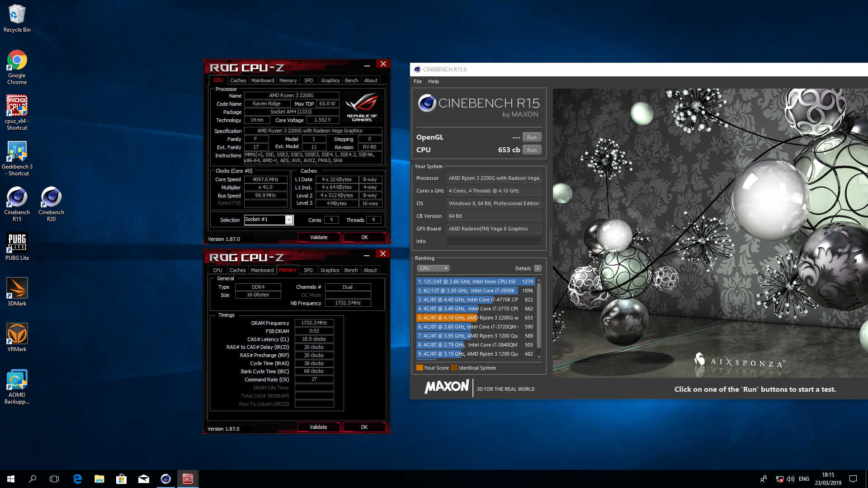Viewport: 868px width, 488px height.
Task: Open SPD tab in upper CPU-Z
Action: click(x=308, y=80)
